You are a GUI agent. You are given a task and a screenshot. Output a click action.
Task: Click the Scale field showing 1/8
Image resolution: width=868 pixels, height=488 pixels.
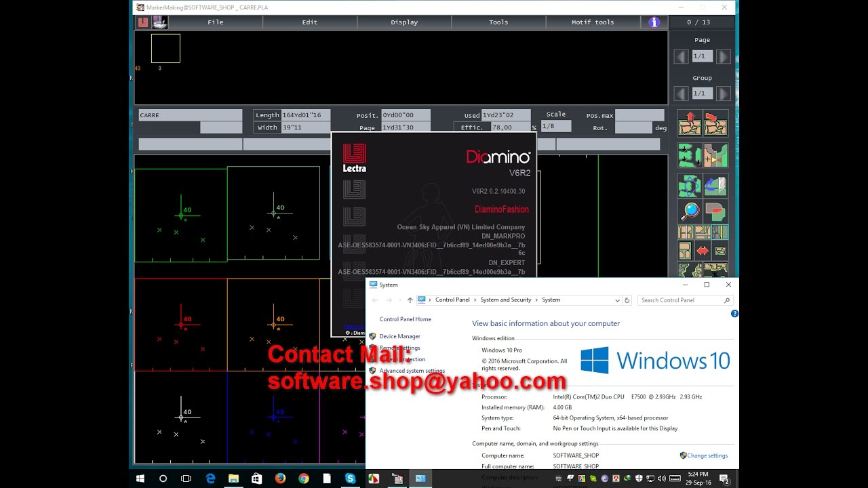click(556, 126)
